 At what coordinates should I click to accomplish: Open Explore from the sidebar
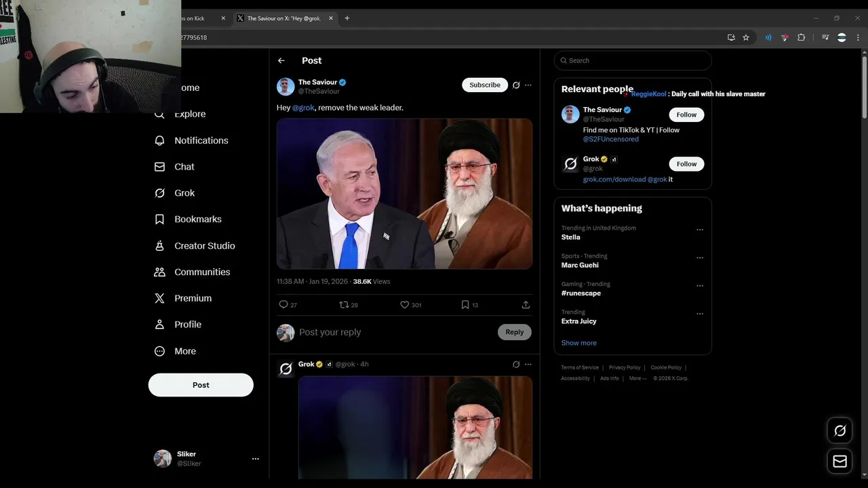pos(181,114)
